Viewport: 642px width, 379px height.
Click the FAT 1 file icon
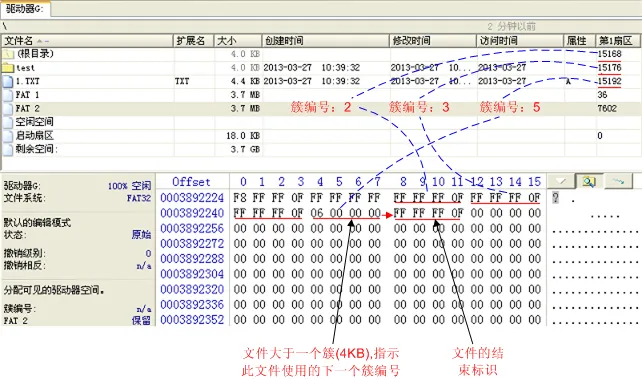[8, 95]
